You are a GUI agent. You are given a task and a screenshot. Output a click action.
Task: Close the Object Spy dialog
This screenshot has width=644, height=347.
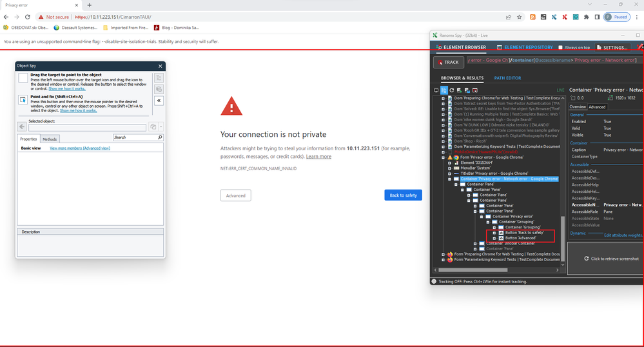[160, 66]
